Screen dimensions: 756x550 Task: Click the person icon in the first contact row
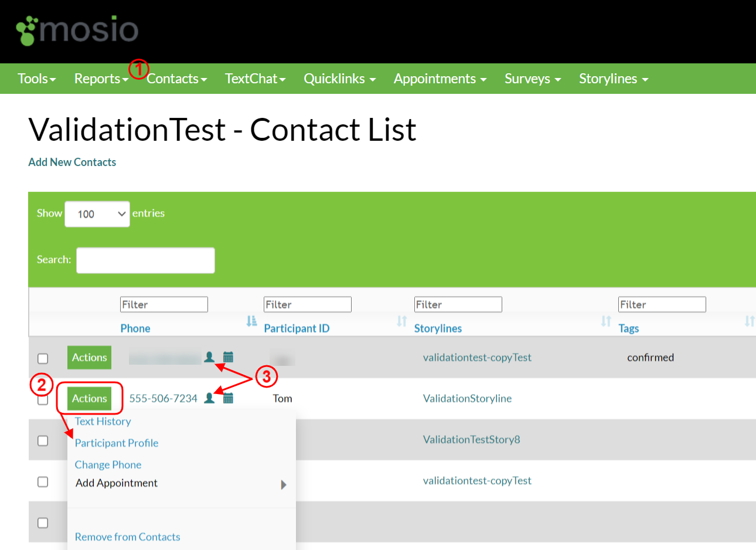(210, 357)
